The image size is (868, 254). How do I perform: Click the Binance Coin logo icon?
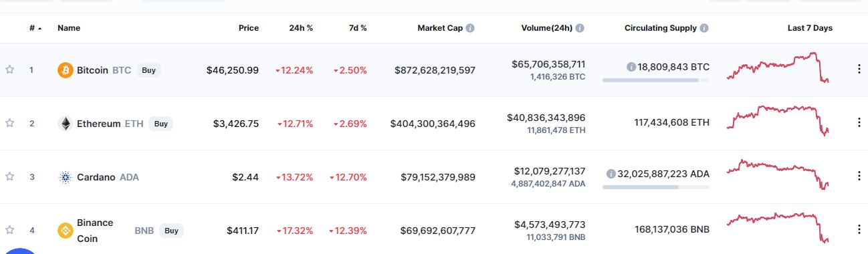[x=66, y=231]
